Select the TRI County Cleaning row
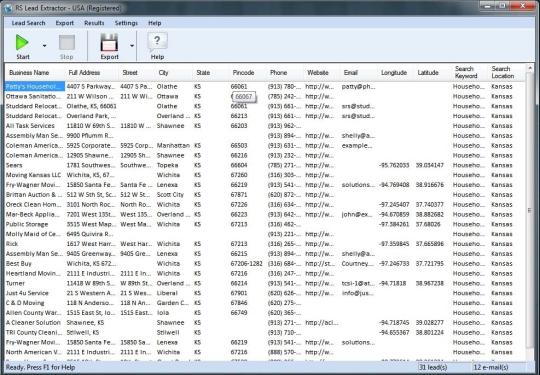 [265, 332]
